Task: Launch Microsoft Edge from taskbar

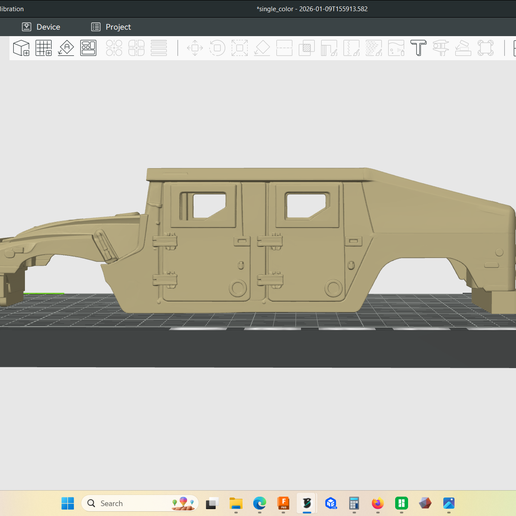Action: (x=260, y=503)
